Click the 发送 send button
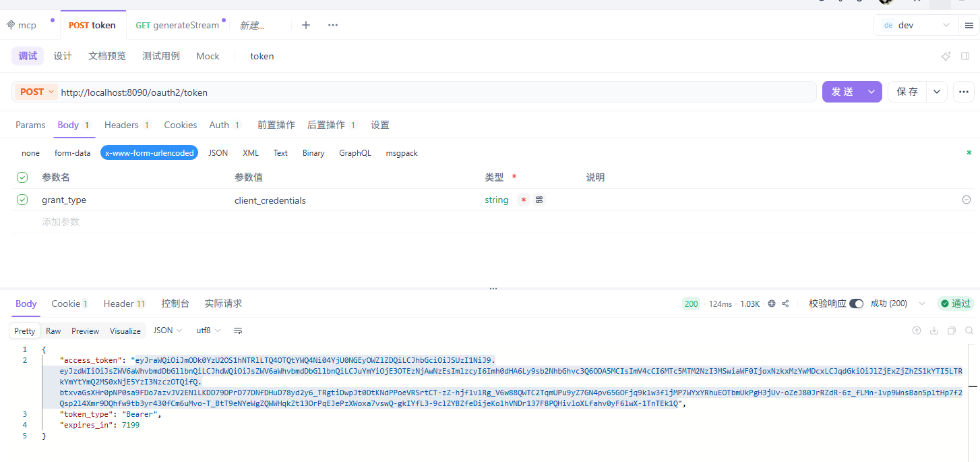Screen dimensions: 980x462 click(843, 92)
